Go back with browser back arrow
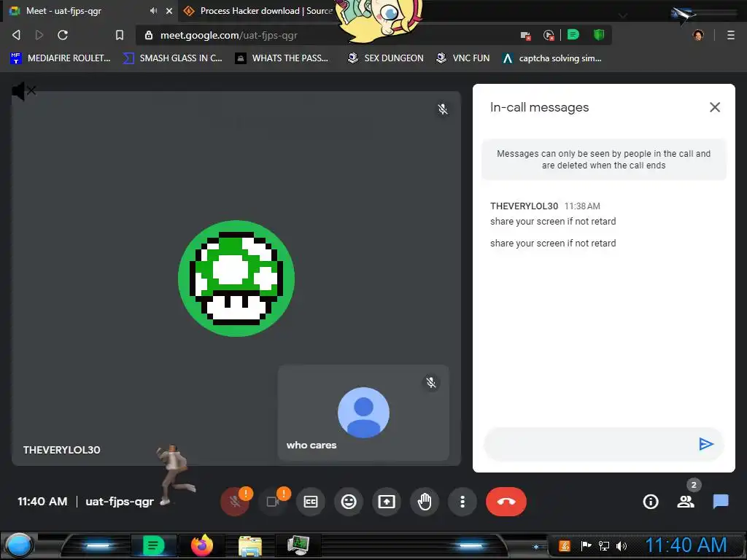The width and height of the screenshot is (747, 560). tap(16, 35)
